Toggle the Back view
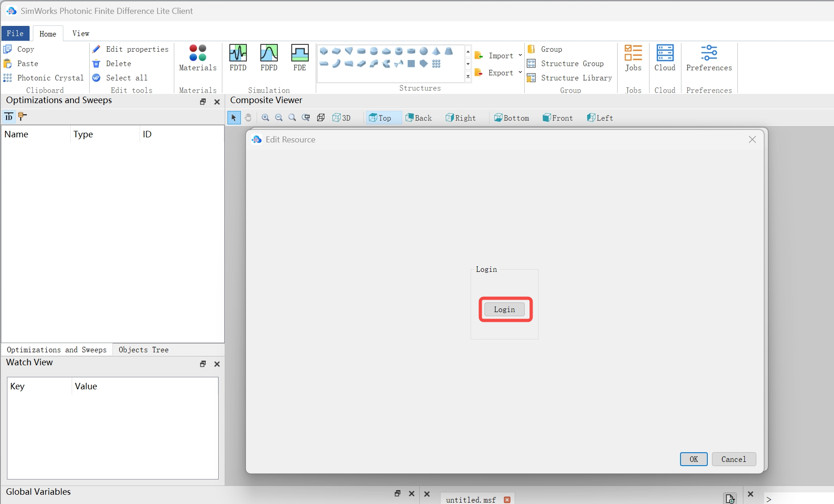This screenshot has height=504, width=834. 418,118
